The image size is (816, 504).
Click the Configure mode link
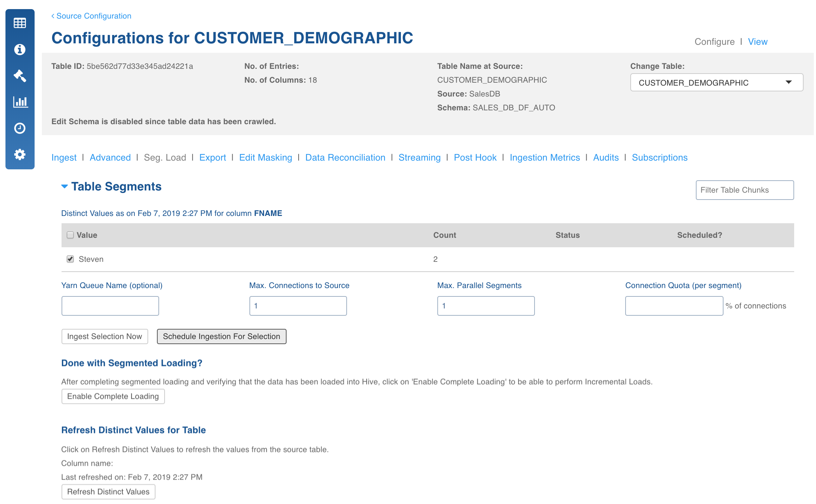click(x=714, y=42)
